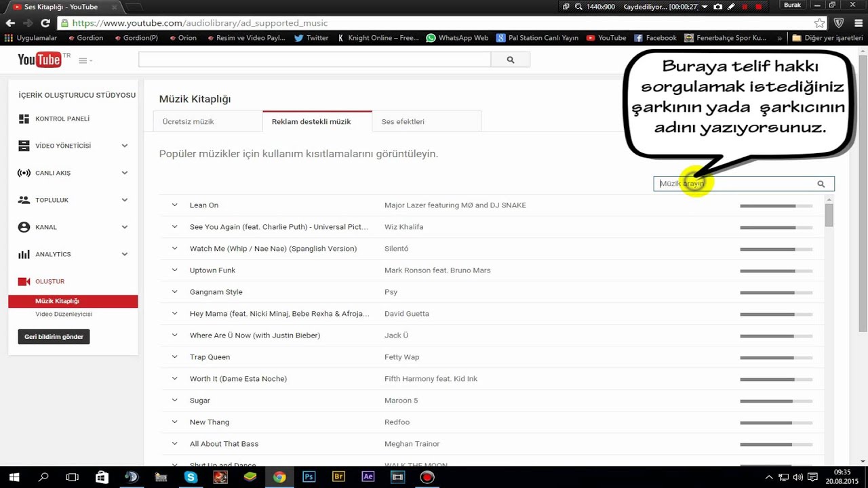Click the YouTube search magnifier button
The height and width of the screenshot is (488, 868).
click(x=511, y=60)
